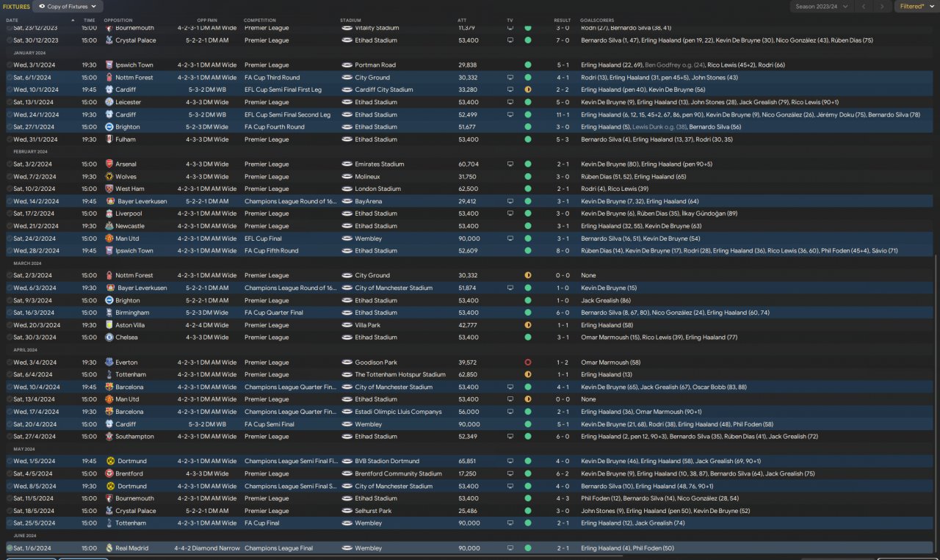Go to the previous season with the left arrow
Image resolution: width=940 pixels, height=560 pixels.
click(864, 7)
